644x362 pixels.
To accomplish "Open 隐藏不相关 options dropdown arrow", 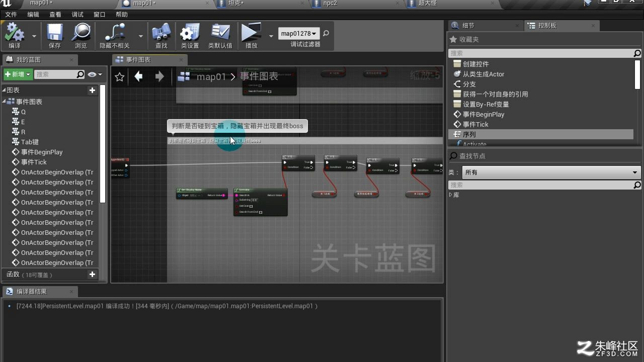I will coord(140,36).
